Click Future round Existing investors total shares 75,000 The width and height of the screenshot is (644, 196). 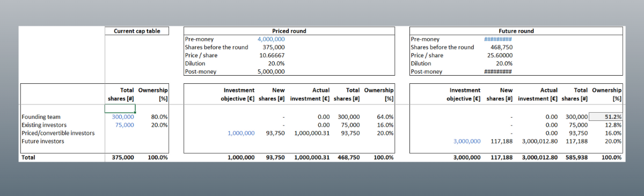coord(578,125)
